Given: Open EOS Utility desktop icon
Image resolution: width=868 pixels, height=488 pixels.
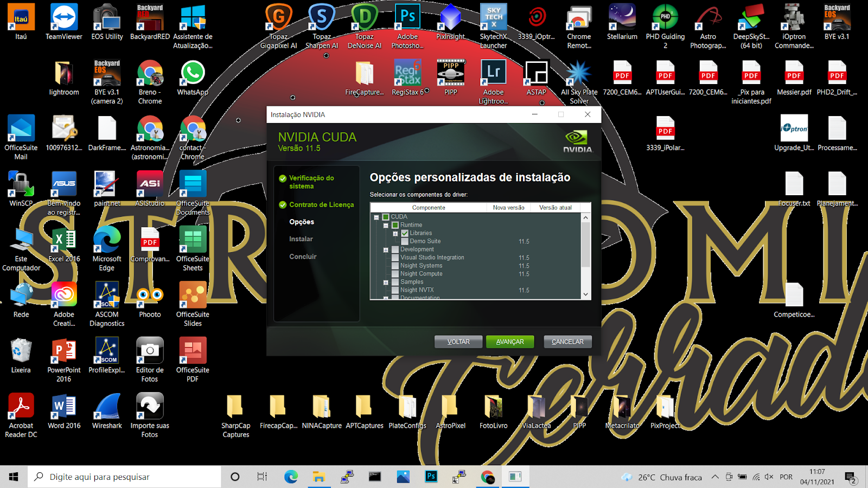Looking at the screenshot, I should click(x=107, y=22).
